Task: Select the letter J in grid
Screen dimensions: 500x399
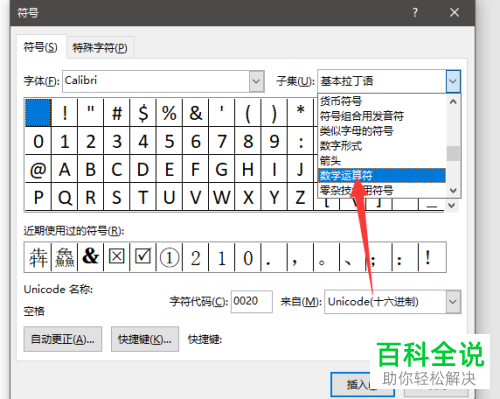Action: point(300,169)
